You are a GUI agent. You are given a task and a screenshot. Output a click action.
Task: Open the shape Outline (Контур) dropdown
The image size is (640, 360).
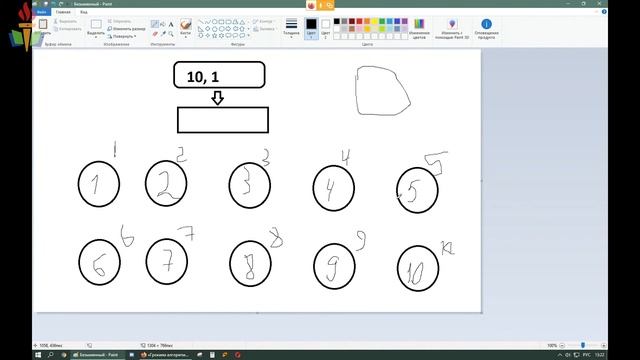[x=264, y=21]
